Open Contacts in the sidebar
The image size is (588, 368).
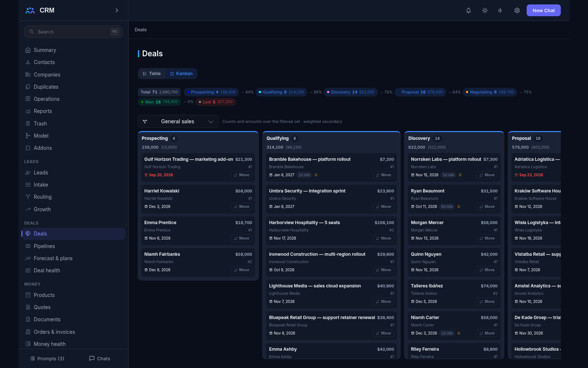(73, 62)
